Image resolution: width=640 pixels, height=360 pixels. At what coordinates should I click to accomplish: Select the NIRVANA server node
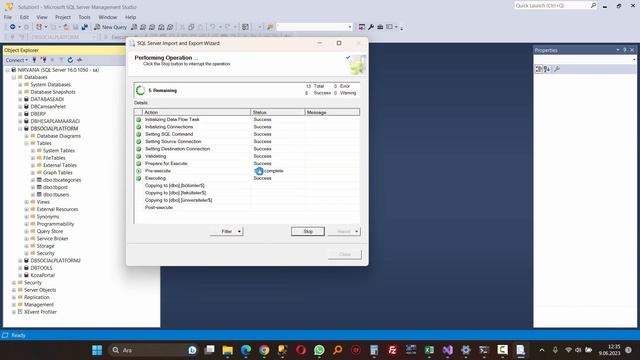coord(58,70)
